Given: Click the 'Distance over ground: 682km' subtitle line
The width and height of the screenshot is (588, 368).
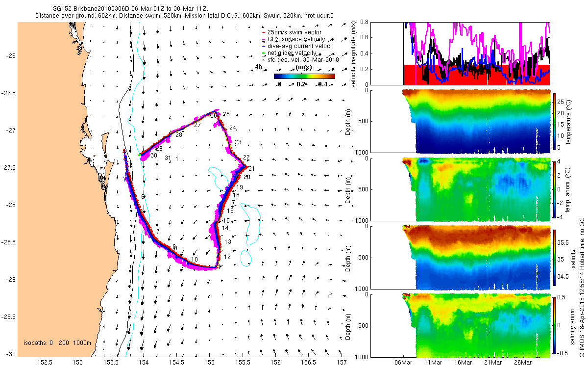Looking at the screenshot, I should 184,16.
